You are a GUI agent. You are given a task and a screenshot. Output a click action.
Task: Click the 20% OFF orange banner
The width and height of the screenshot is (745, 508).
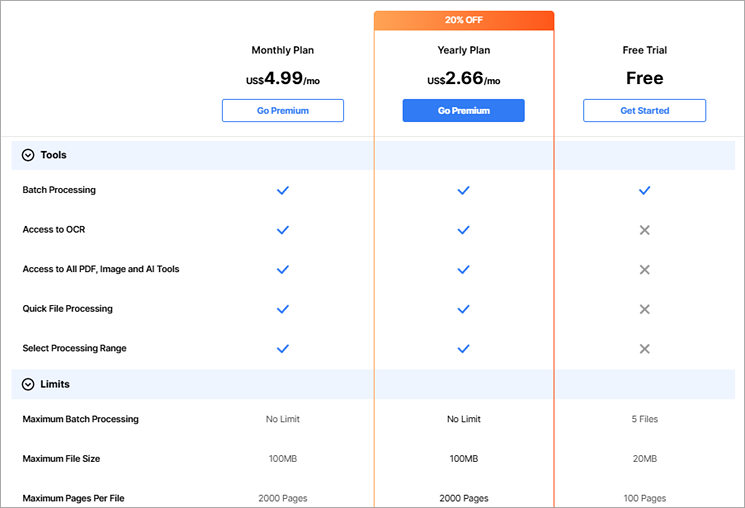463,20
